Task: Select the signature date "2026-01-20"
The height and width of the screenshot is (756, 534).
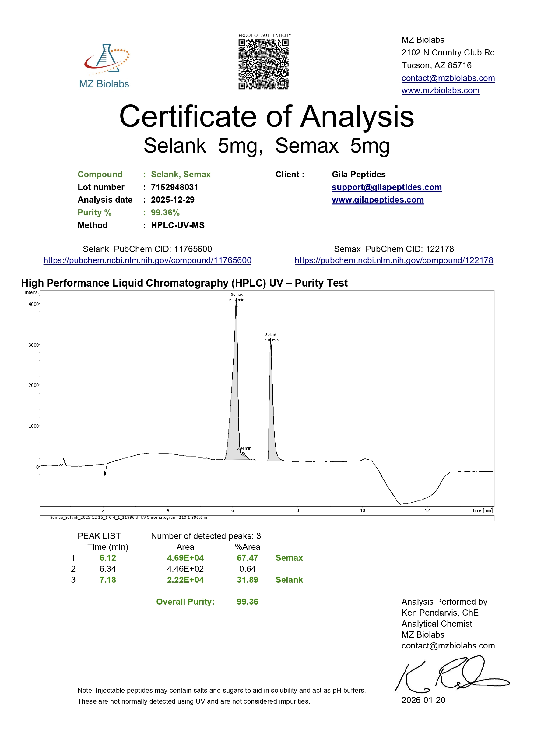Action: [423, 700]
